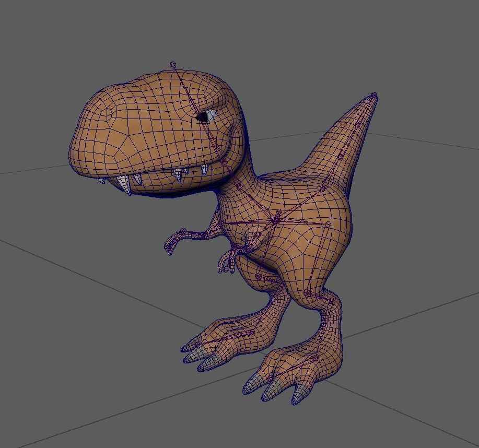Select the largest front fang tooth
479x448 pixels.
tap(125, 184)
